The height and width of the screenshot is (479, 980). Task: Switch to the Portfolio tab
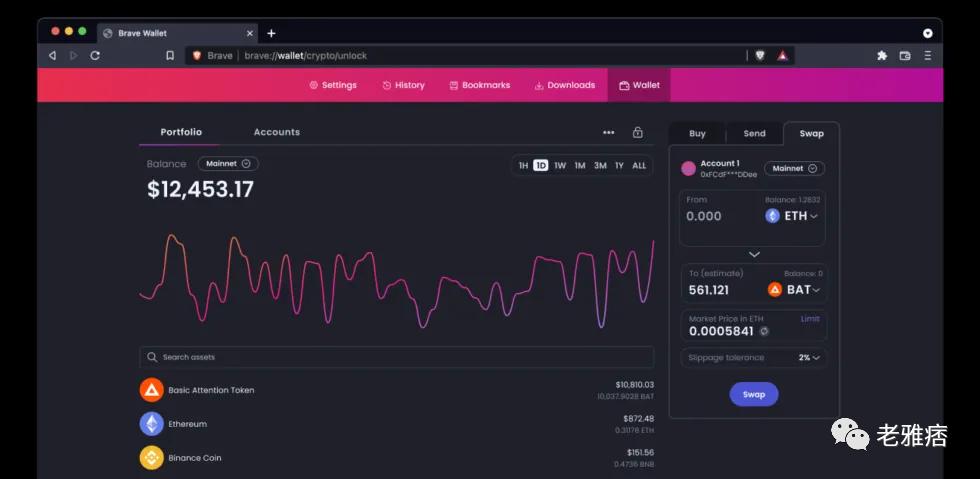coord(181,132)
